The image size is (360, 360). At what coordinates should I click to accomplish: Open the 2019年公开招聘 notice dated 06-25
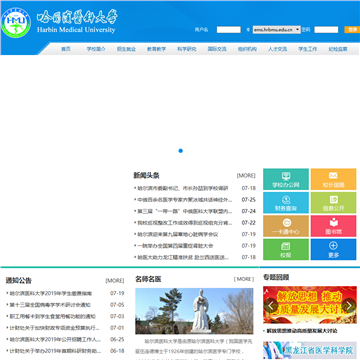pyautogui.click(x=55, y=339)
